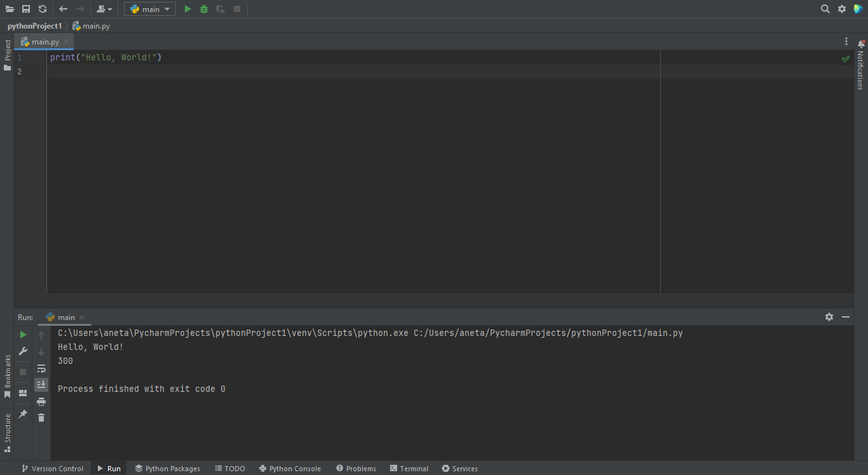Viewport: 868px width, 475px height.
Task: Toggle soft-wrap in the Run console
Action: pyautogui.click(x=41, y=368)
